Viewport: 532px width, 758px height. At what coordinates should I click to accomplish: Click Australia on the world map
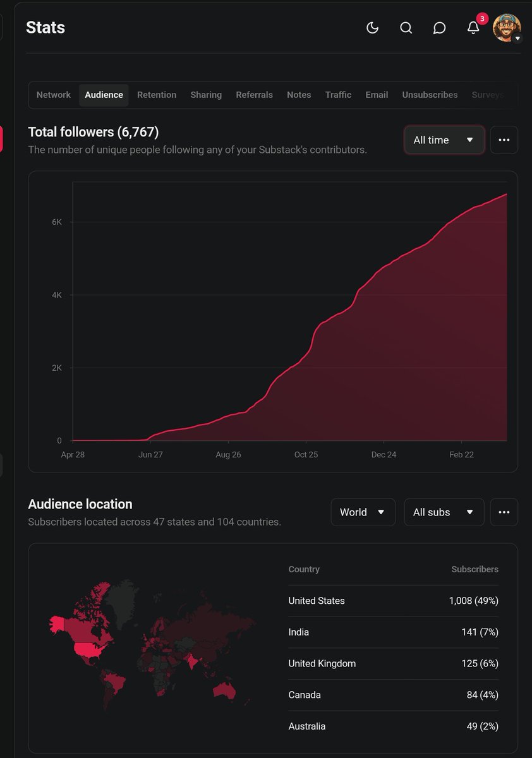coord(224,692)
